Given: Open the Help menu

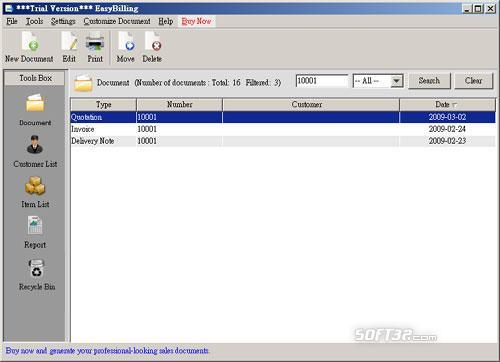Looking at the screenshot, I should click(166, 21).
